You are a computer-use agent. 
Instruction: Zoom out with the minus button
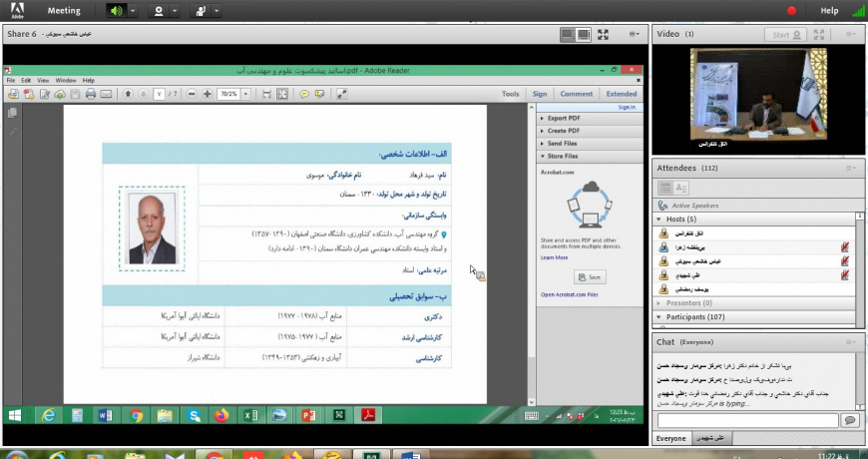coord(193,94)
